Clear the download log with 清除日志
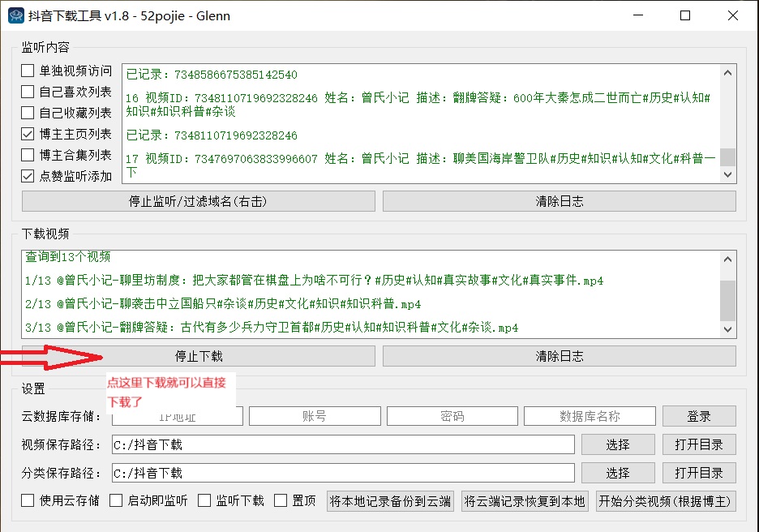 [x=559, y=356]
